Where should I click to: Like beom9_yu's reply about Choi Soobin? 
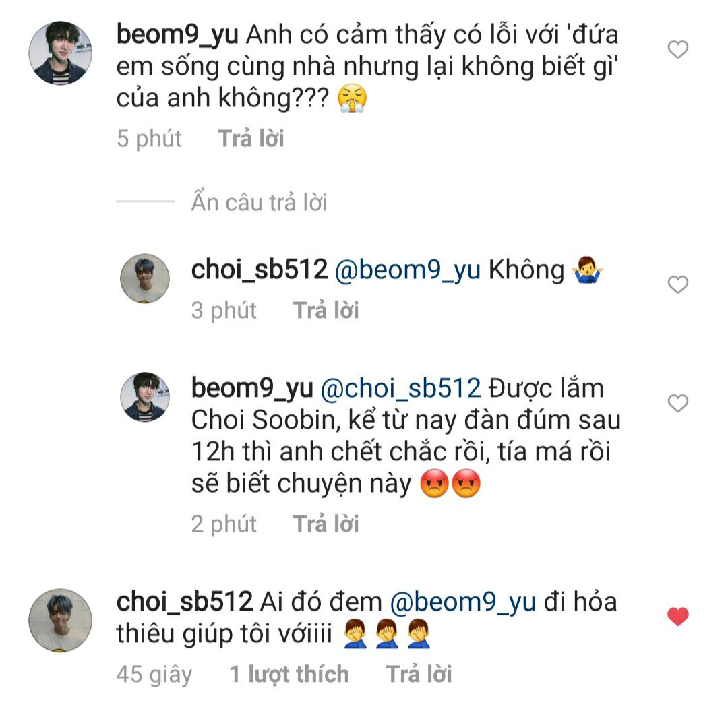[x=677, y=404]
